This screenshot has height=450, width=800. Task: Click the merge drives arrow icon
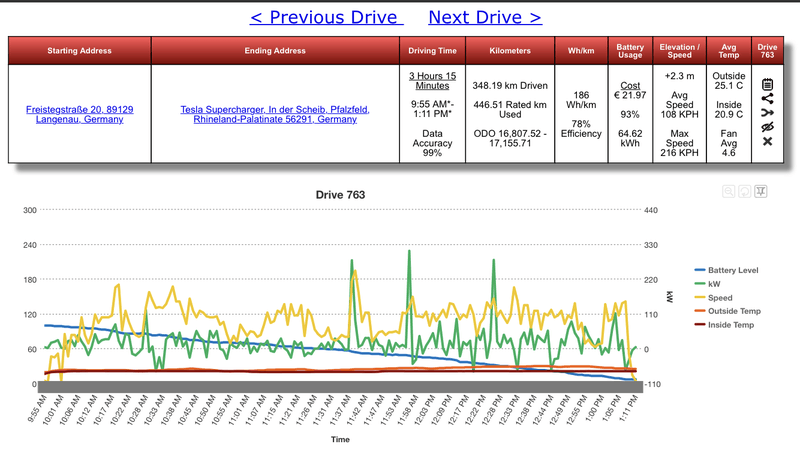pyautogui.click(x=767, y=113)
